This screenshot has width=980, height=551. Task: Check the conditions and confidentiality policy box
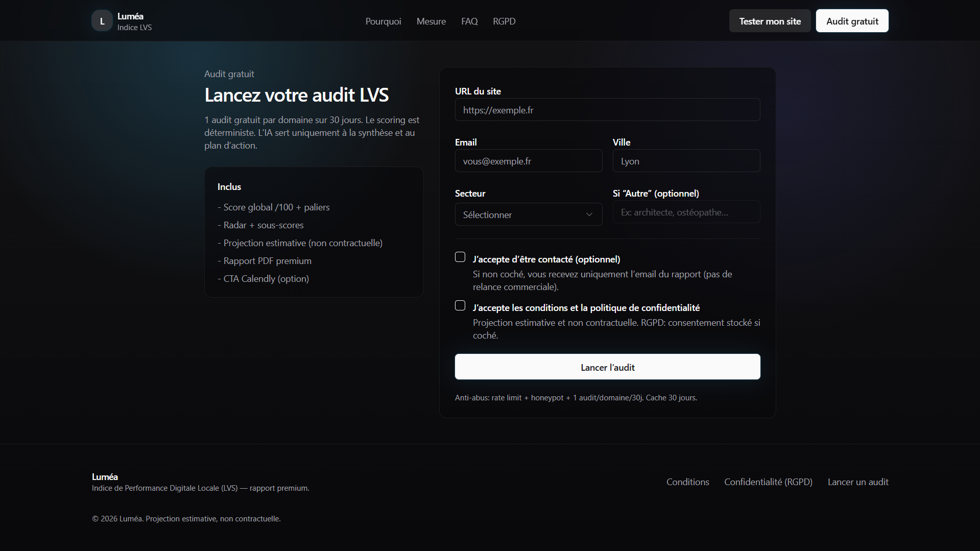point(460,306)
